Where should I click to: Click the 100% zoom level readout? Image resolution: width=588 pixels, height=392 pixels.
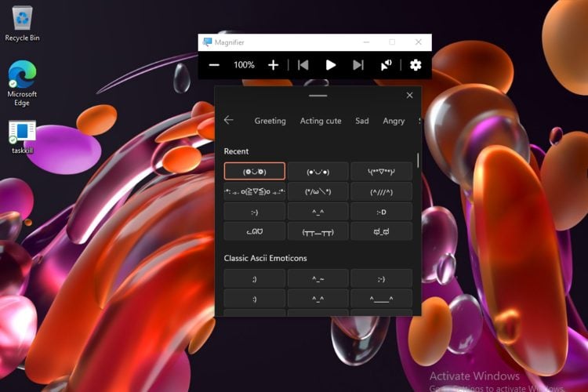[244, 65]
